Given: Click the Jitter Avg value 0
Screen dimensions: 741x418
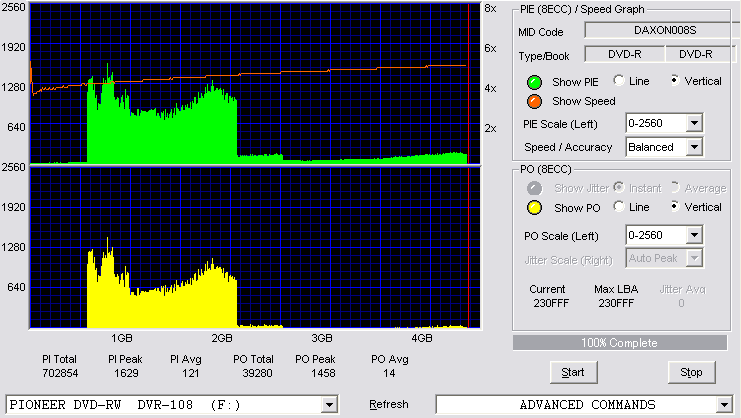Looking at the screenshot, I should [x=681, y=303].
